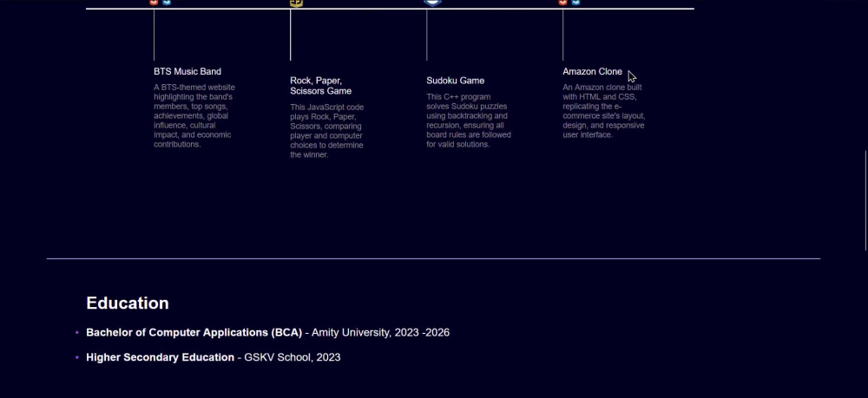The height and width of the screenshot is (398, 868).
Task: Click the JavaScript icon above Rock, Paper, Scissors
Action: pyautogui.click(x=296, y=3)
